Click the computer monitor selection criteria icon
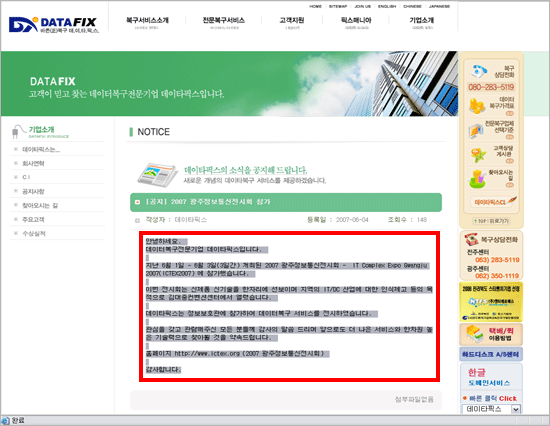550x426 pixels. (x=477, y=131)
